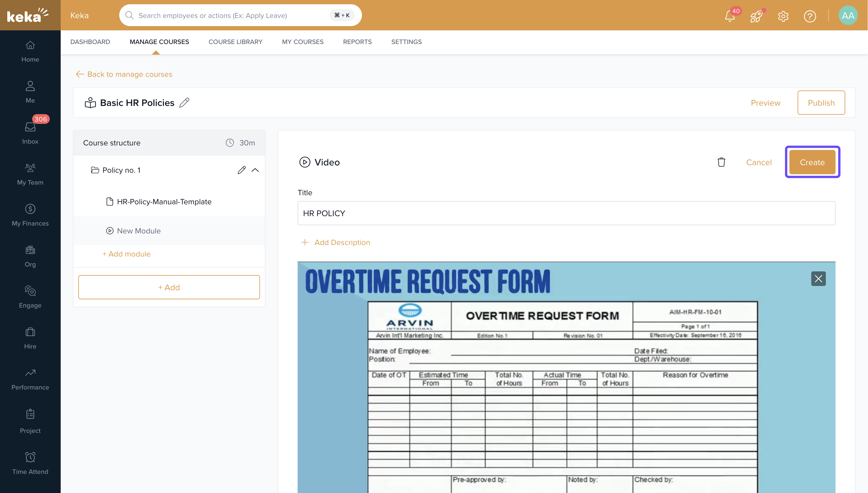Open the Reports tab
868x493 pixels.
coord(357,42)
